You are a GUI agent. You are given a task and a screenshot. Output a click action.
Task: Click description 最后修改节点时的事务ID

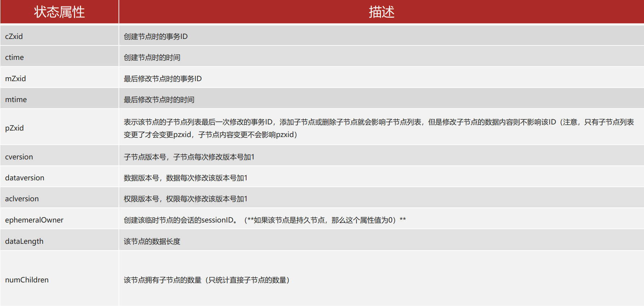163,79
